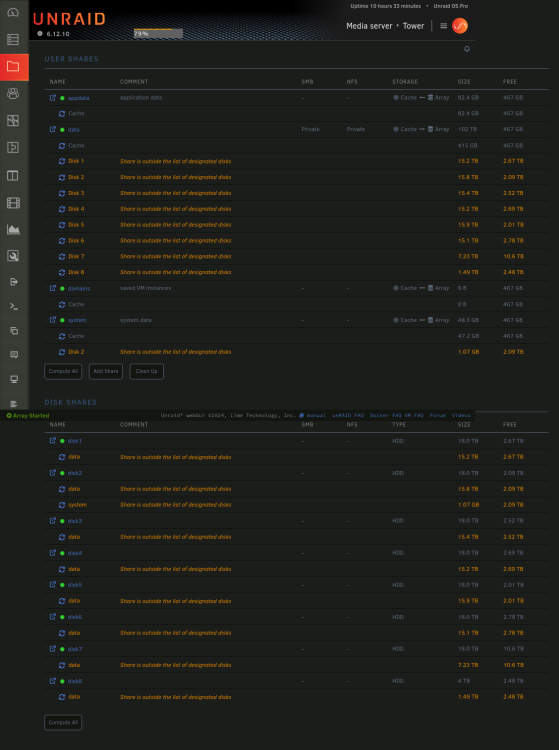This screenshot has height=750, width=559.
Task: Select the 'Unraid OS Pro' header text
Action: pos(450,6)
